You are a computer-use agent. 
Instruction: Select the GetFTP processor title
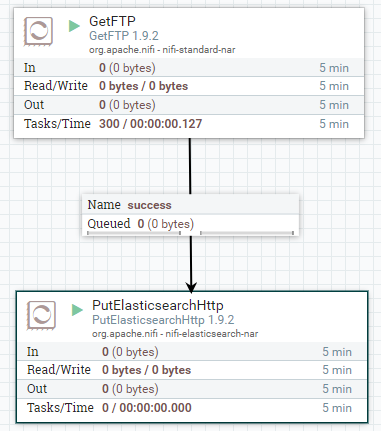pyautogui.click(x=112, y=21)
